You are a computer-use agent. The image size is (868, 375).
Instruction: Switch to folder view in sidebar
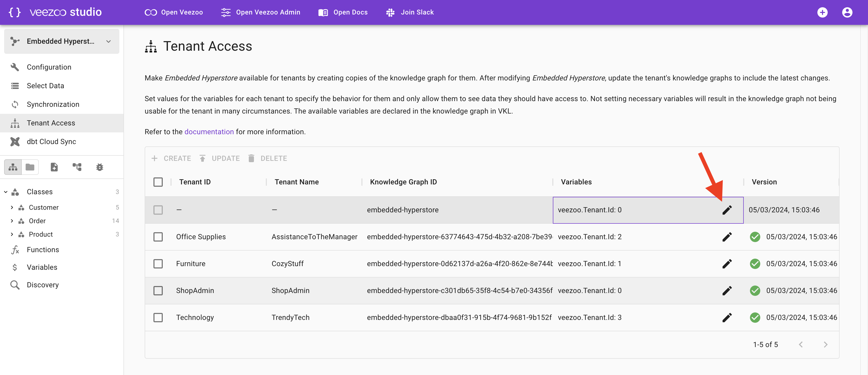click(x=30, y=167)
